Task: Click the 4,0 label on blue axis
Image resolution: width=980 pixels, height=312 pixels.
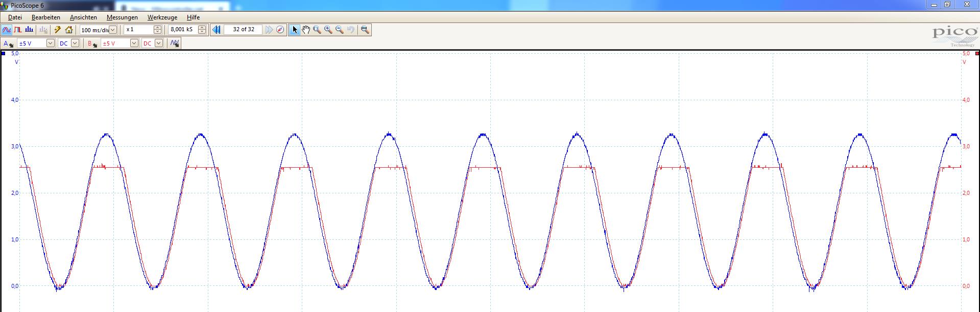Action: pyautogui.click(x=15, y=100)
